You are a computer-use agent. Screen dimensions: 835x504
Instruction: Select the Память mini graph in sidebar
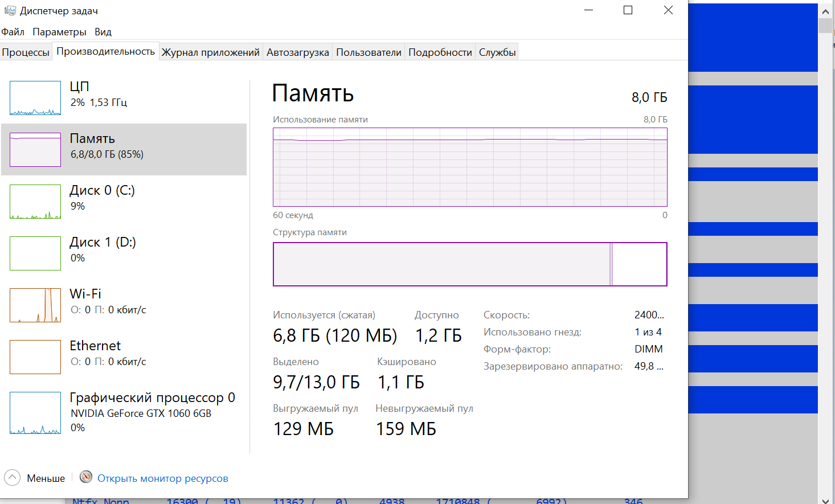pos(35,150)
